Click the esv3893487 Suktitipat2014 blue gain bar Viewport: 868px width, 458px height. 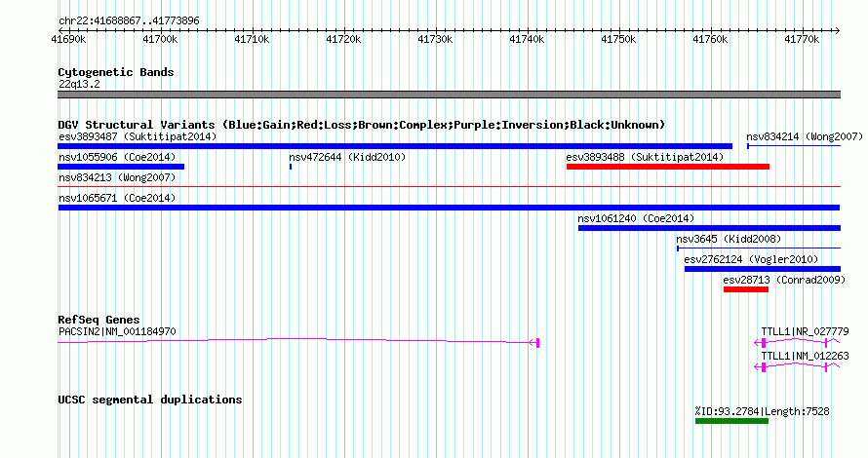point(395,146)
